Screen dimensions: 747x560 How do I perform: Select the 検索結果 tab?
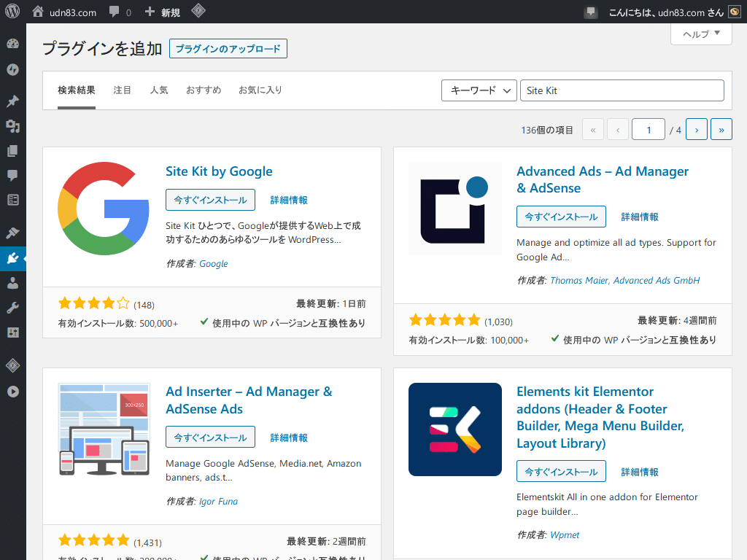point(77,90)
